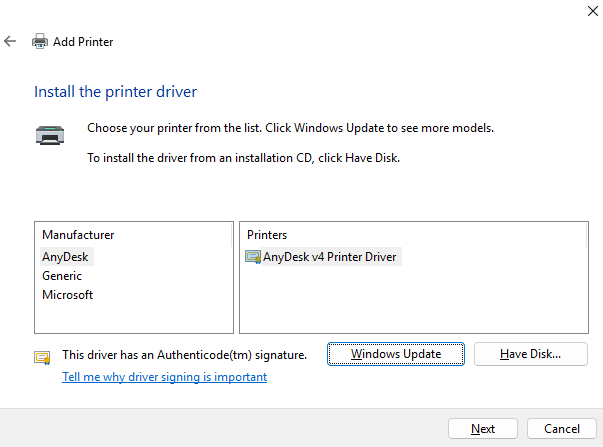
Task: Proceed with the Next button
Action: [482, 428]
